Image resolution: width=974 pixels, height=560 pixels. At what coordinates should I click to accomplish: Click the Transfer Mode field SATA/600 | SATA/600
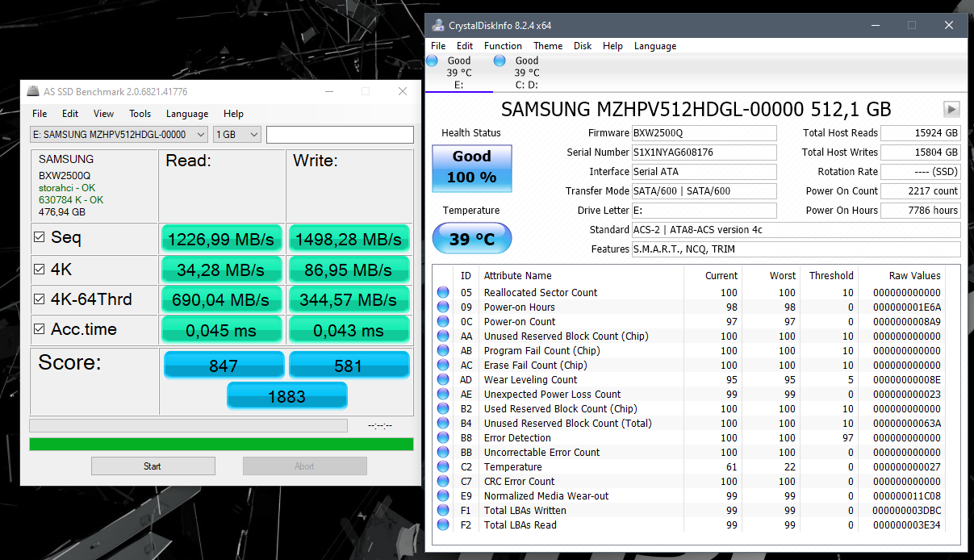point(704,190)
